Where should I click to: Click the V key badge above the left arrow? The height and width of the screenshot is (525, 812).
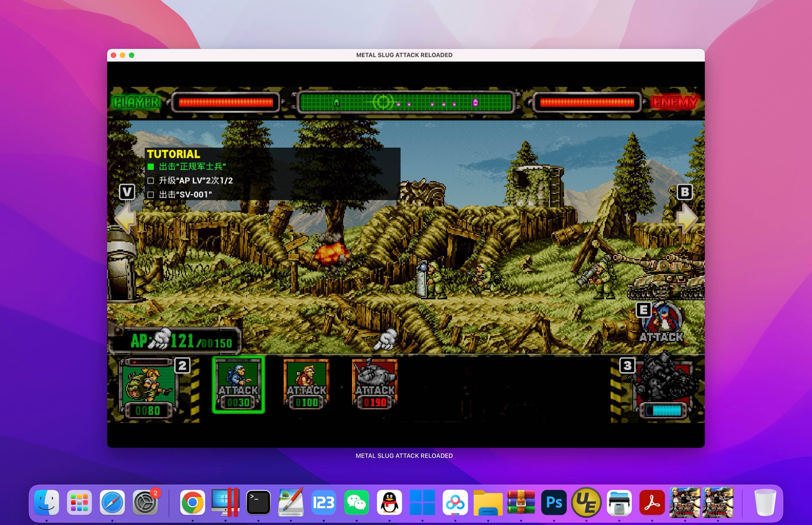click(x=127, y=192)
